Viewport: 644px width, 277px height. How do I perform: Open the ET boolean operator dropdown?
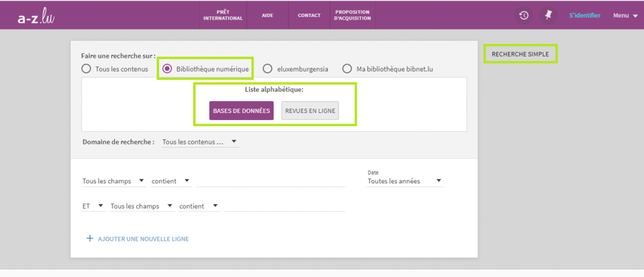94,207
